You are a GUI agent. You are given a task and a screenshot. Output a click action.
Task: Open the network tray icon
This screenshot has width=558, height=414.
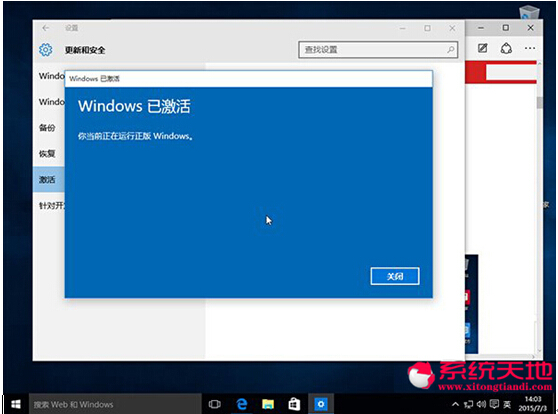468,404
